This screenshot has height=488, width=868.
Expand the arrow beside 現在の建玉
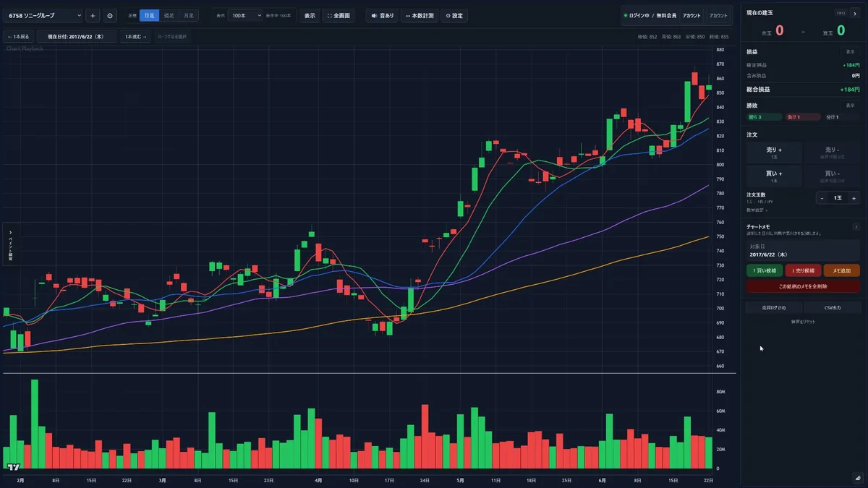[854, 13]
